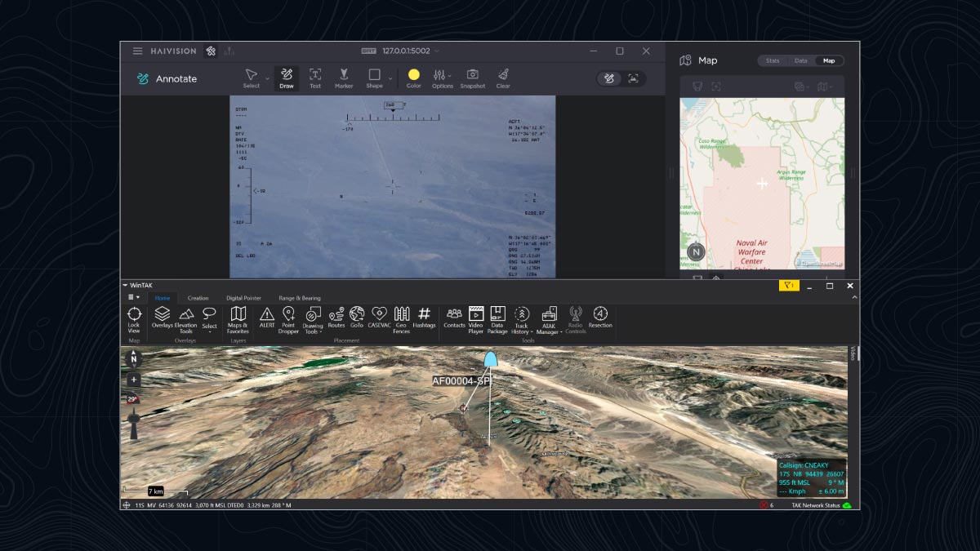
Task: Click the center-on-target icon in map panel
Action: point(715,86)
